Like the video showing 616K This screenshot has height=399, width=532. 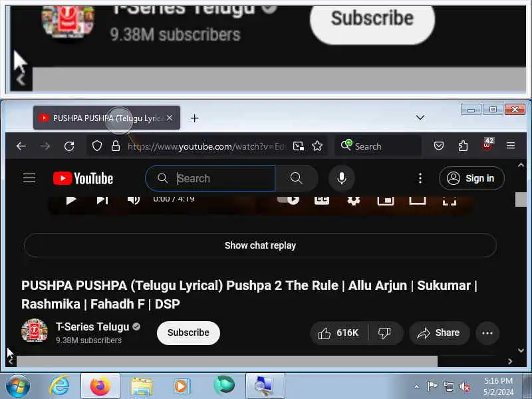click(339, 333)
